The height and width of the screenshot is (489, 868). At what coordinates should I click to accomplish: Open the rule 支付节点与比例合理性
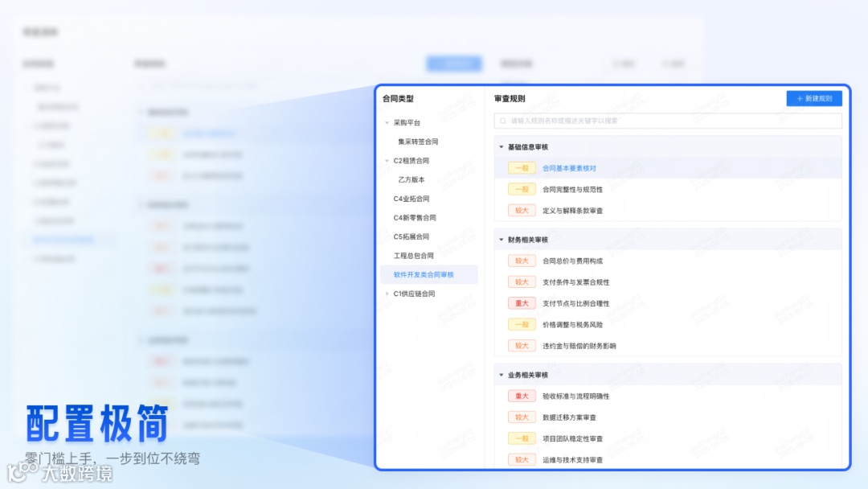575,303
